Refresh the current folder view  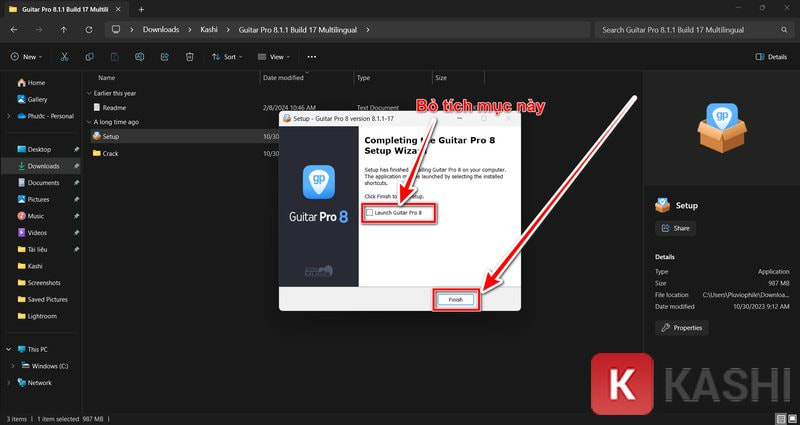coord(88,30)
